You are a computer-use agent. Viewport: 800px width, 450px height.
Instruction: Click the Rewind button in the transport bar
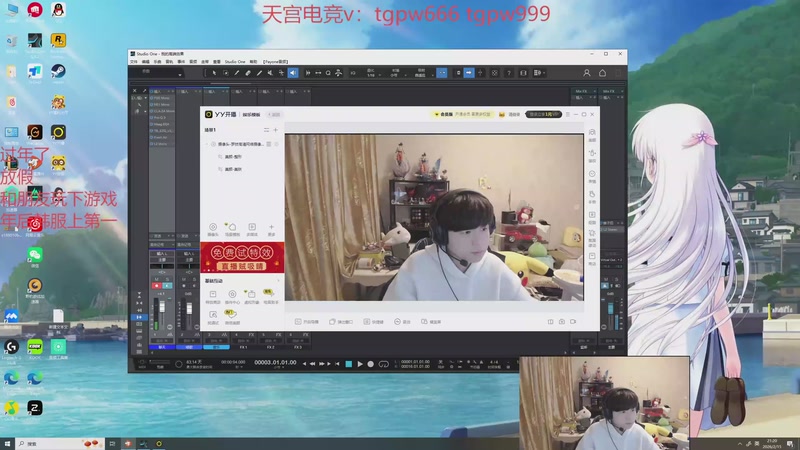click(312, 364)
